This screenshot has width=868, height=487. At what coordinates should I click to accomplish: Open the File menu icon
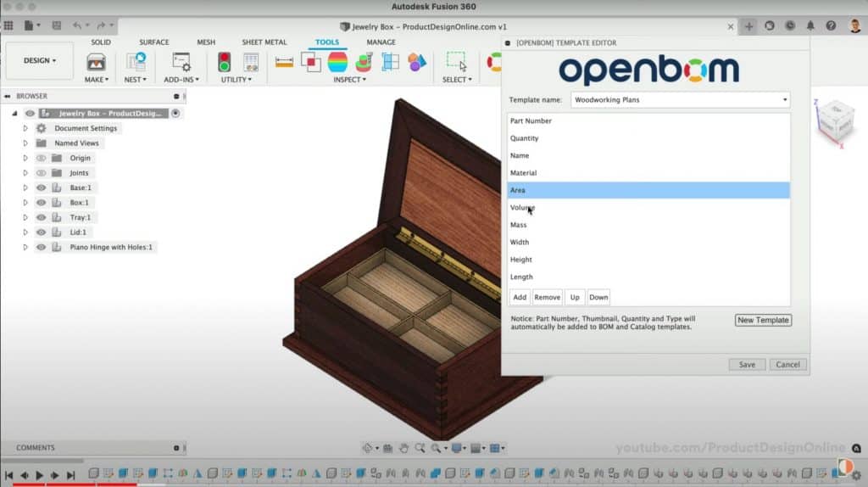coord(31,25)
